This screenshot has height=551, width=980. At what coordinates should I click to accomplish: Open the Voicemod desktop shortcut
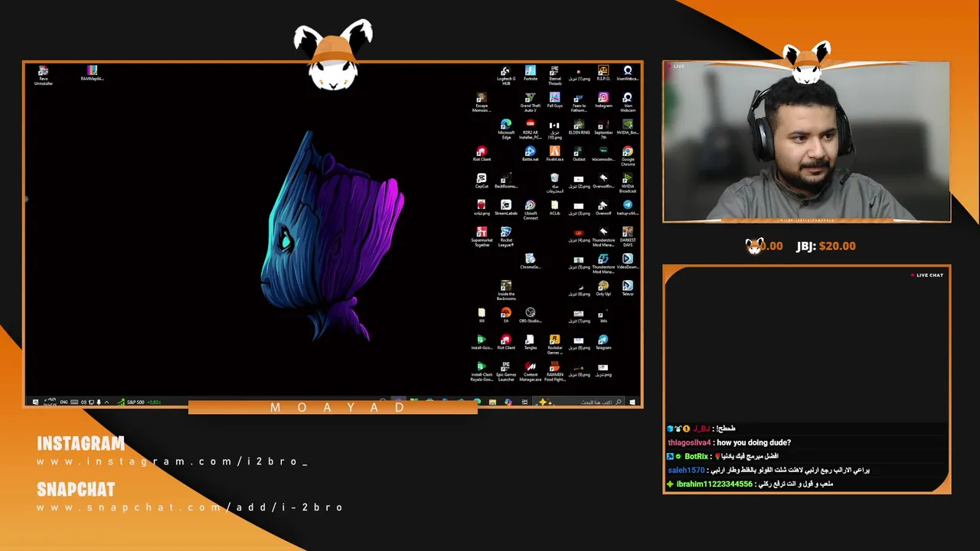603,154
